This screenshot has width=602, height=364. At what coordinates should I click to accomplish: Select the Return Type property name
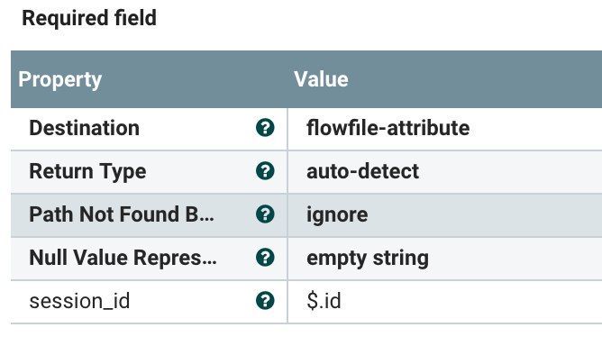[87, 171]
